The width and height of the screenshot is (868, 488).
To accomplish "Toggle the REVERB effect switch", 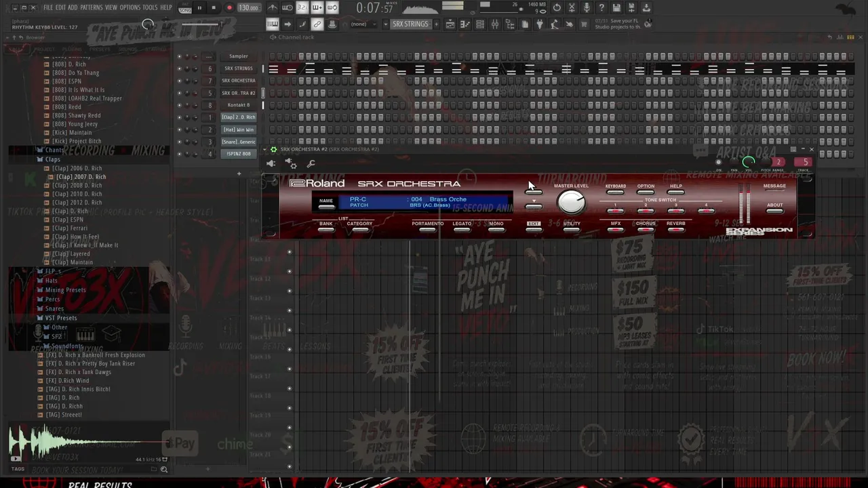I will pyautogui.click(x=676, y=230).
